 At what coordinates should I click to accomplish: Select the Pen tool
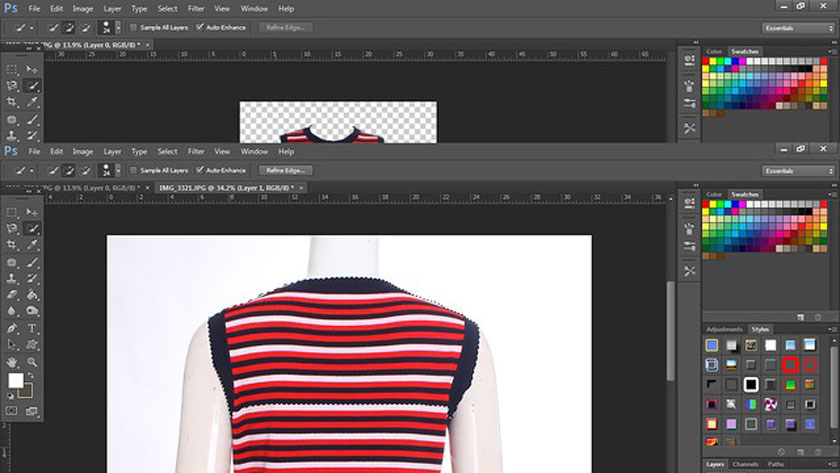(12, 328)
